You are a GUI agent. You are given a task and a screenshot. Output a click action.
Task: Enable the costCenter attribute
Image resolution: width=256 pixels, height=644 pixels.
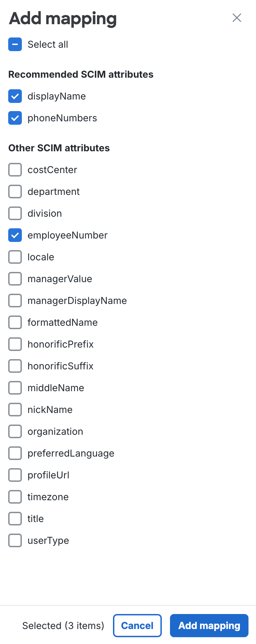point(15,170)
